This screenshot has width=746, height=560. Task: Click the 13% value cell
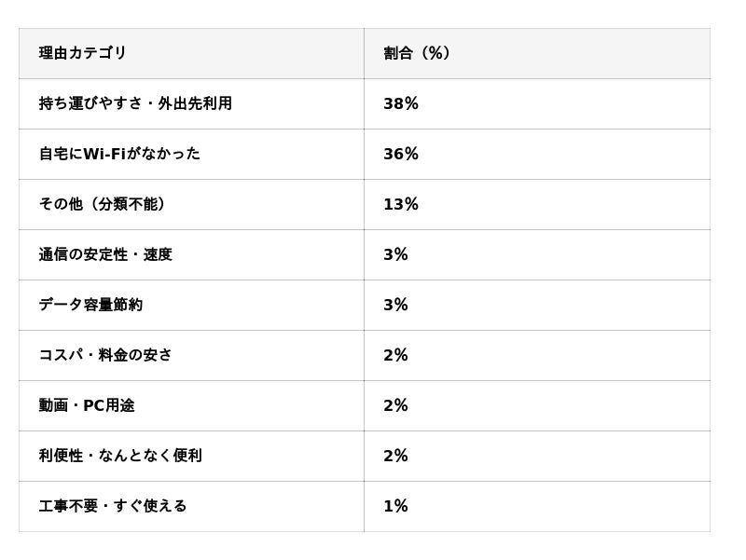click(x=401, y=204)
